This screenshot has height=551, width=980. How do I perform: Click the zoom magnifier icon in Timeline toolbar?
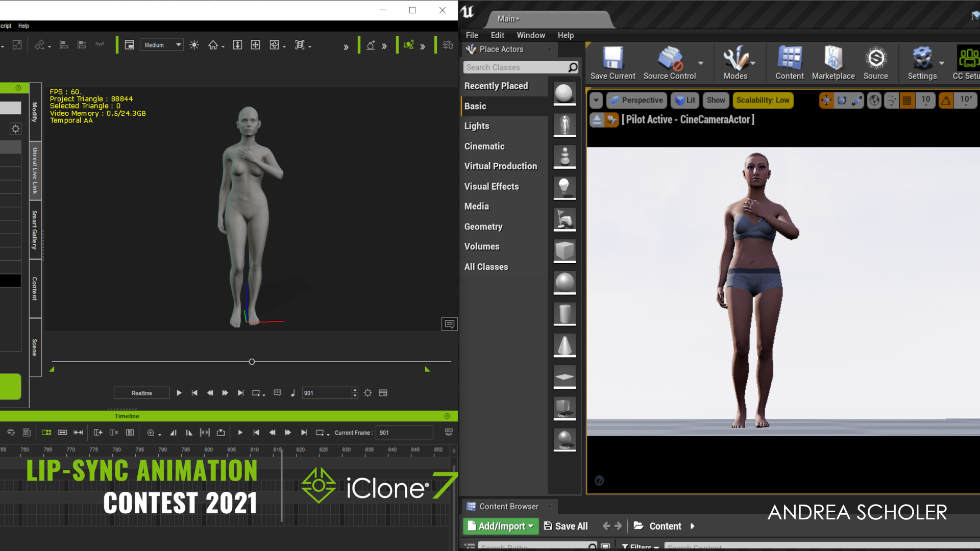[x=151, y=433]
